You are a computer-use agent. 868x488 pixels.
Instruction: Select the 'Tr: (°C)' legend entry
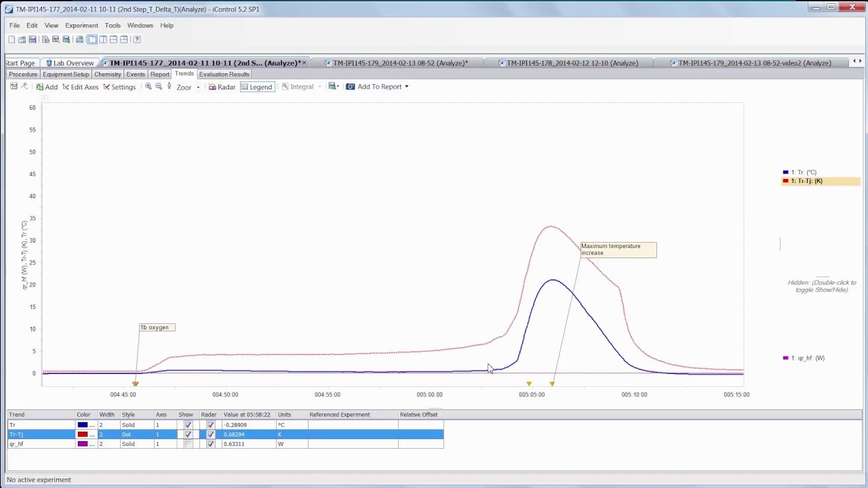800,173
